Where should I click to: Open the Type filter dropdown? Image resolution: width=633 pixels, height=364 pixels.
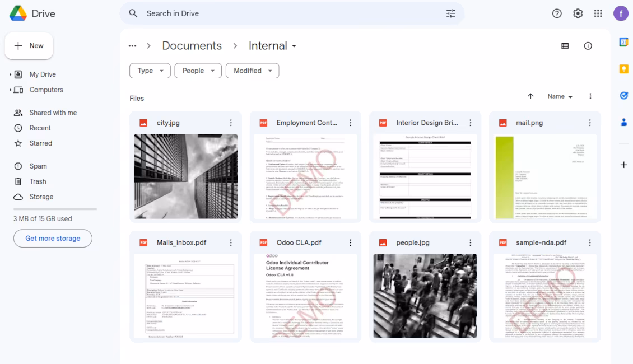(150, 71)
